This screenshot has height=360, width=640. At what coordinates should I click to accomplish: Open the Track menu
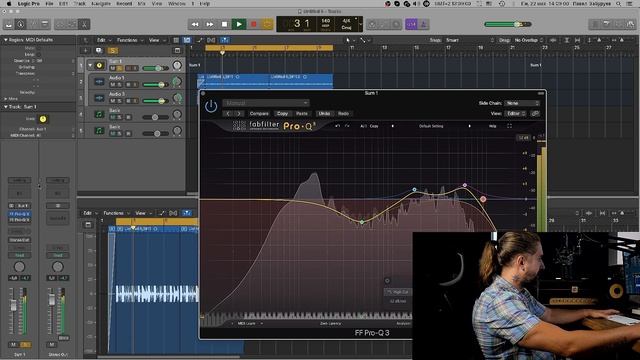[x=80, y=4]
